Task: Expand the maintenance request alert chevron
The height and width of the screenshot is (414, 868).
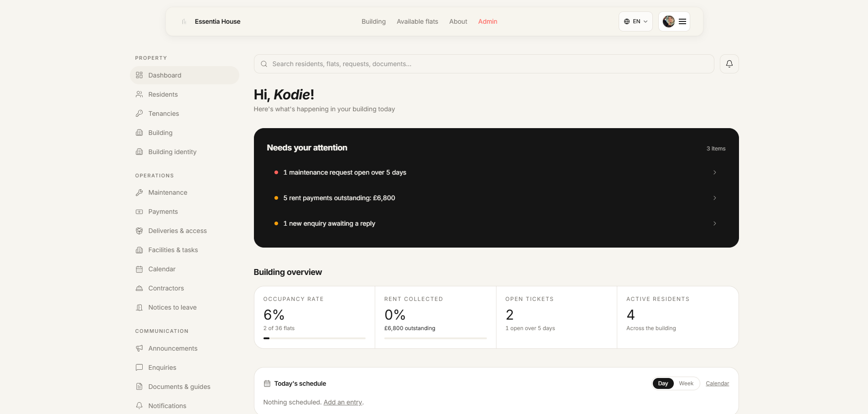Action: point(714,172)
